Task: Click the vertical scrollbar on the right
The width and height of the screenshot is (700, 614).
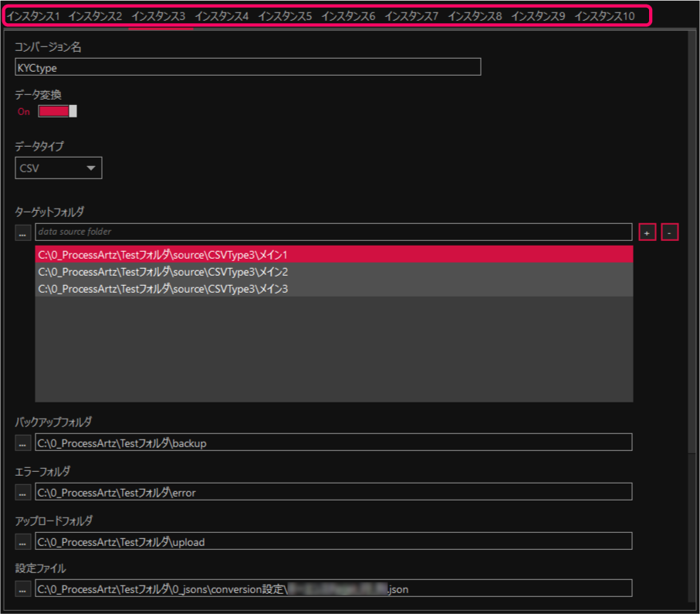Action: [x=692, y=232]
